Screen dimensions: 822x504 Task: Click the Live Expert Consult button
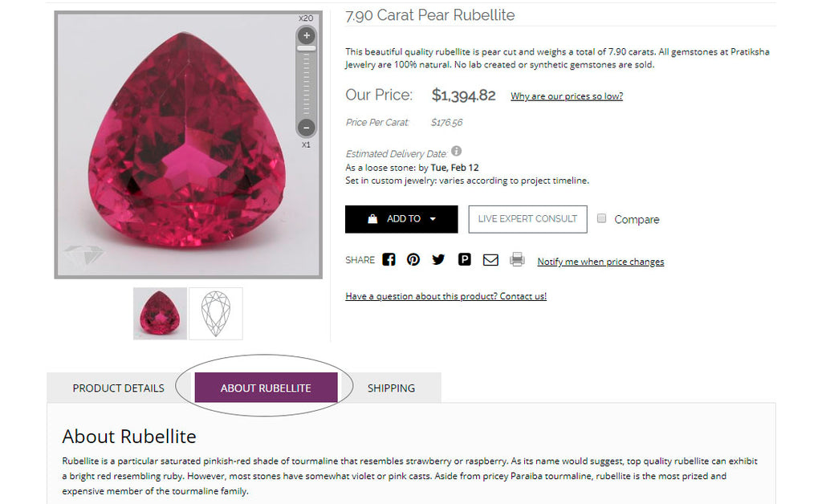pos(527,219)
